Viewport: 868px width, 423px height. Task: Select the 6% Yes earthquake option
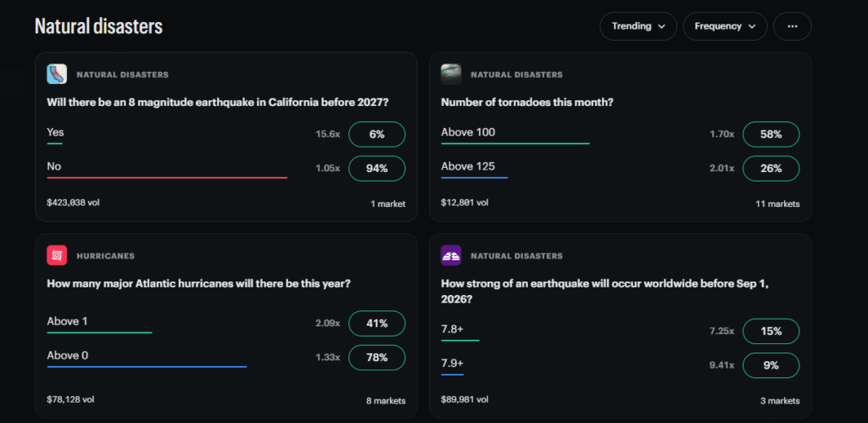pyautogui.click(x=377, y=134)
